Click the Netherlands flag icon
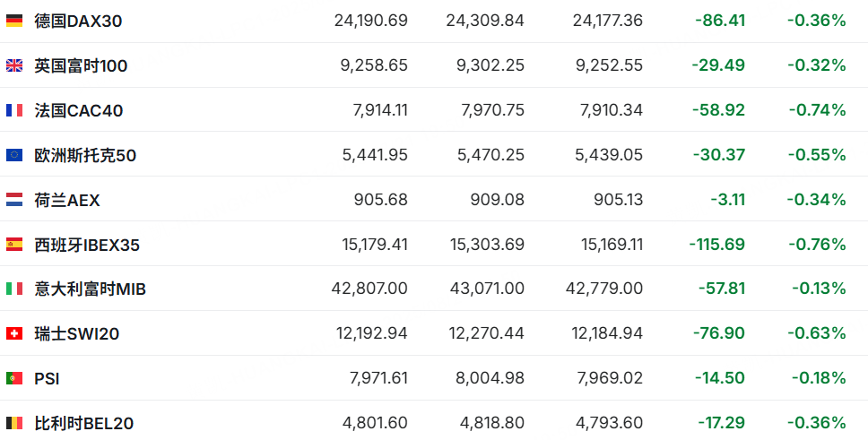868x440 pixels. coord(14,200)
